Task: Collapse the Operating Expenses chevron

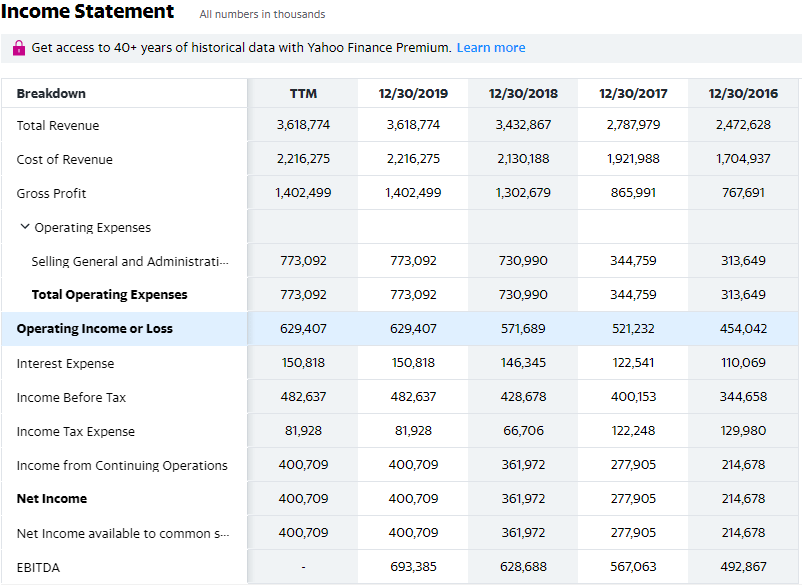Action: [25, 227]
